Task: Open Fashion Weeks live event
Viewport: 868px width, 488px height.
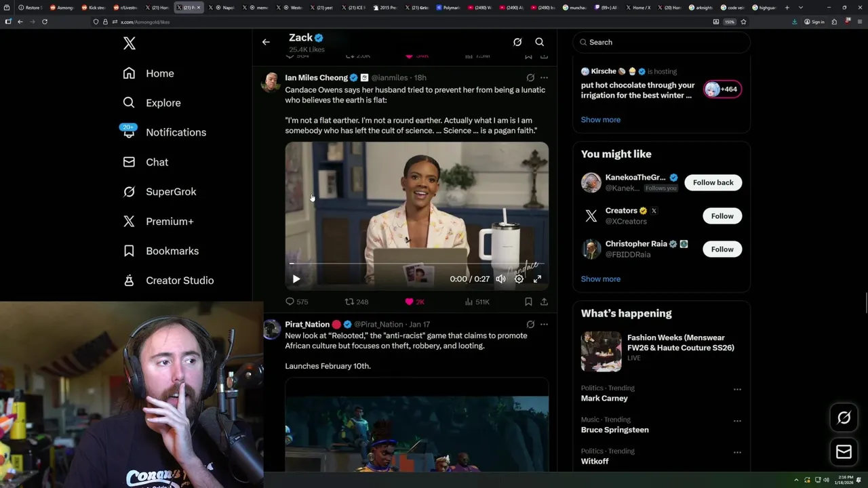Action: point(661,351)
